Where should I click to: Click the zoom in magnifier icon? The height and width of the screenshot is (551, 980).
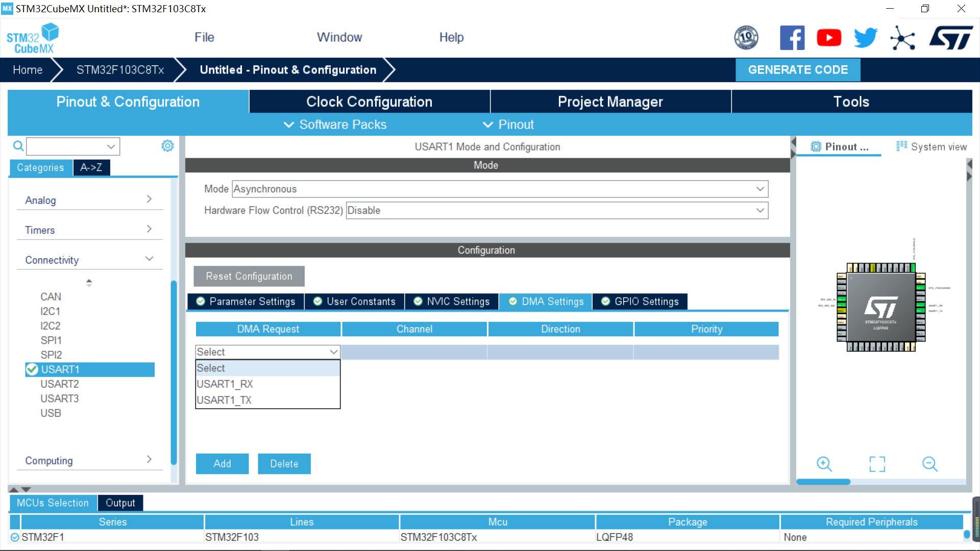pyautogui.click(x=824, y=464)
